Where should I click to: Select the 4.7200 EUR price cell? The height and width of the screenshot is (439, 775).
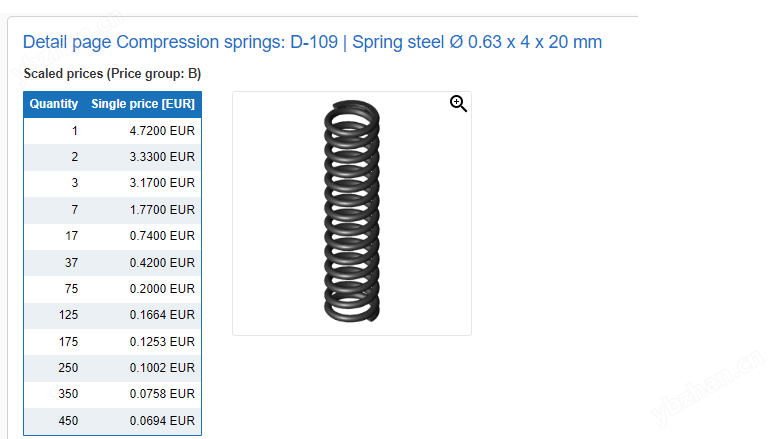click(162, 131)
